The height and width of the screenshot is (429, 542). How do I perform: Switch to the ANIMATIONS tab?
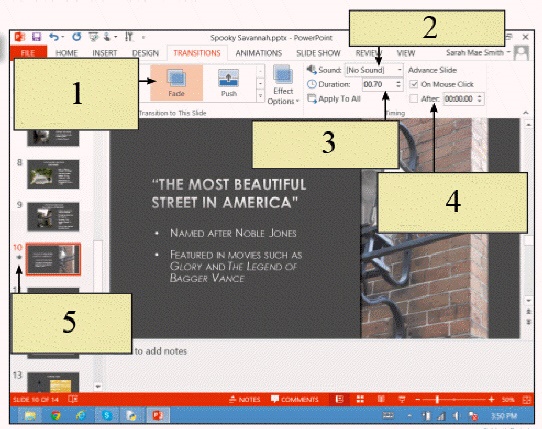pyautogui.click(x=259, y=53)
